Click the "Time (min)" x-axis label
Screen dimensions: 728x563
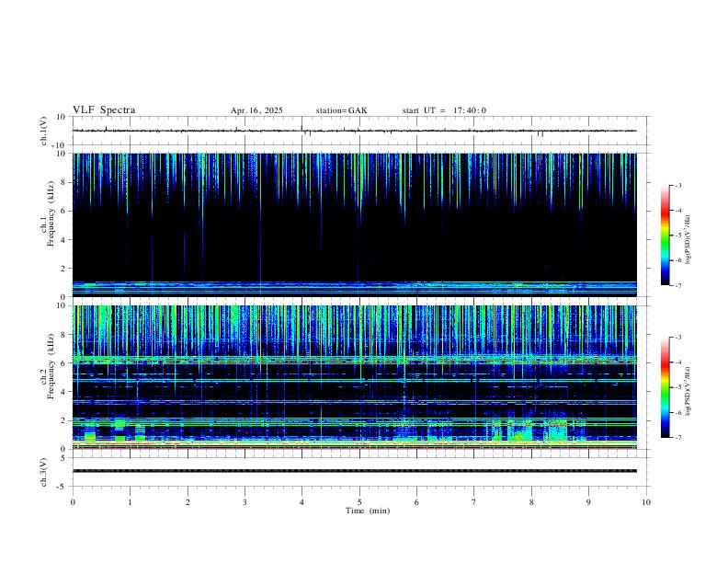point(368,511)
